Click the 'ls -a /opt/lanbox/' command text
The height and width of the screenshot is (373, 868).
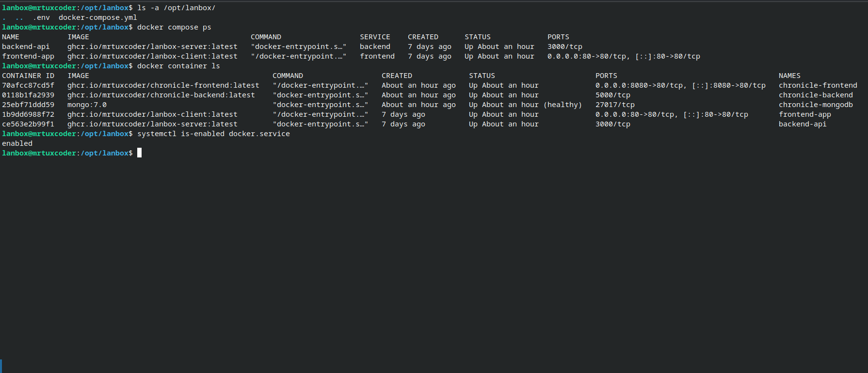coord(177,8)
